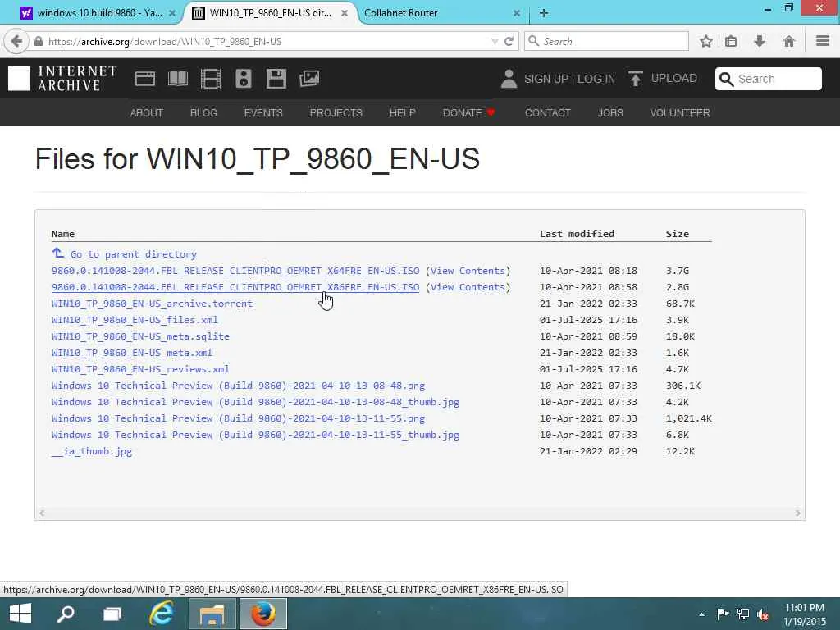Screen dimensions: 840x630
Task: Open the Web (Wayback) icon in archive header
Action: pyautogui.click(x=145, y=79)
